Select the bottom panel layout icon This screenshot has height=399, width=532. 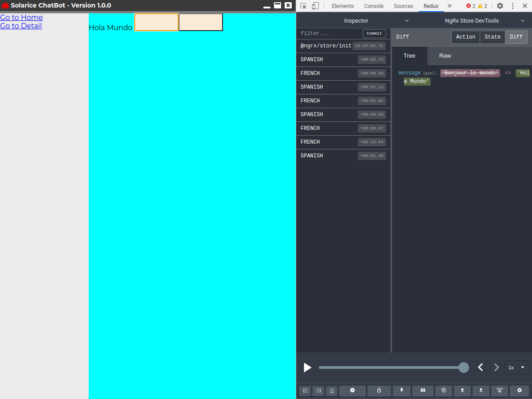[x=332, y=391]
